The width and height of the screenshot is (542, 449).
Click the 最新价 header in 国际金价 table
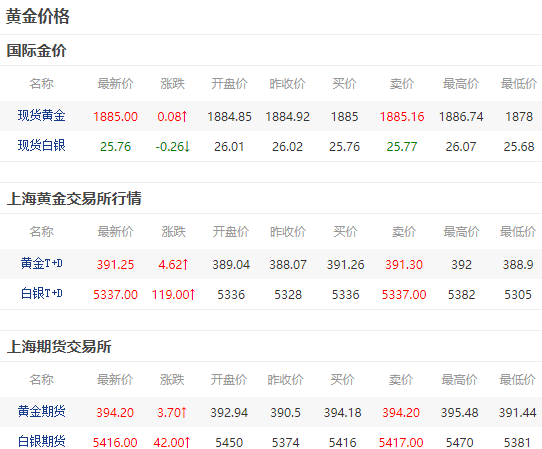pyautogui.click(x=115, y=83)
